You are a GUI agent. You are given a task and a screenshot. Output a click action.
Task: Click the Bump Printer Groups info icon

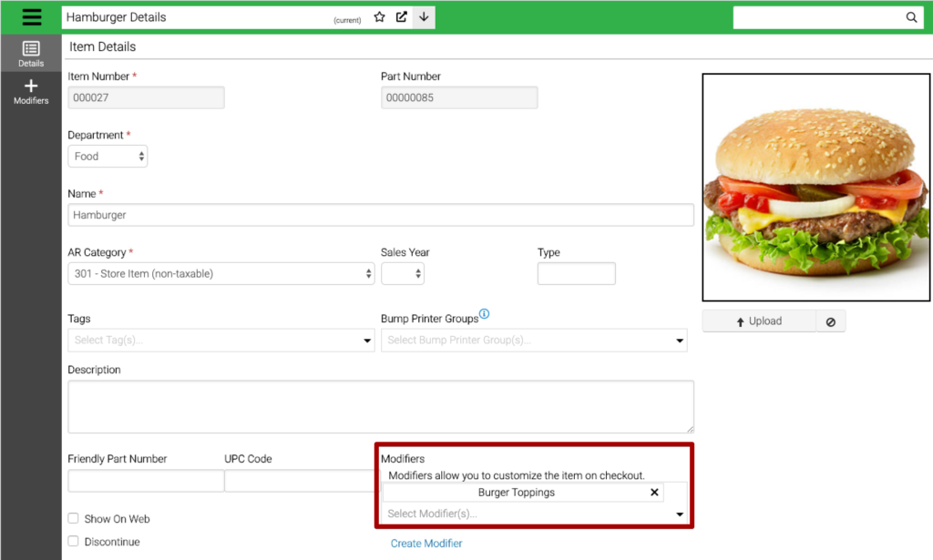pos(484,314)
